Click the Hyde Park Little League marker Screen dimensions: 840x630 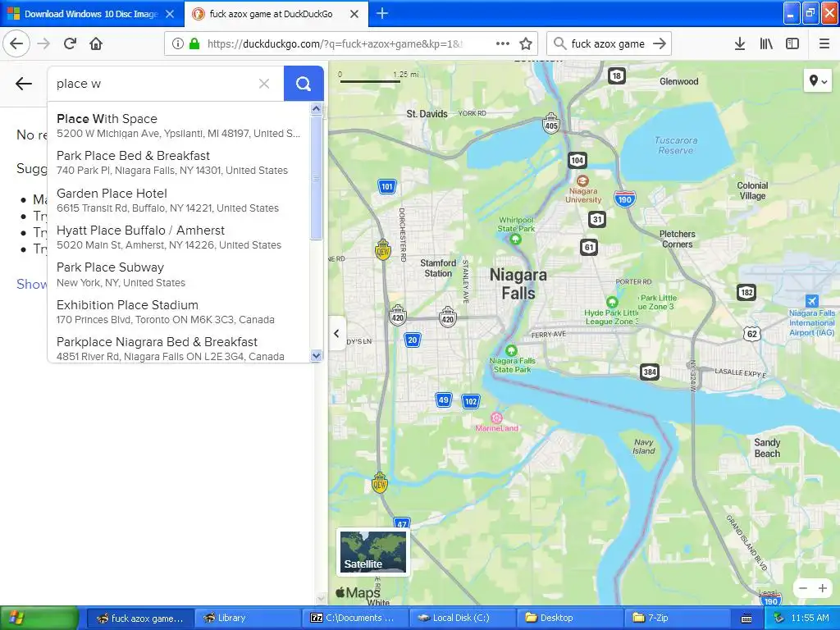point(612,302)
